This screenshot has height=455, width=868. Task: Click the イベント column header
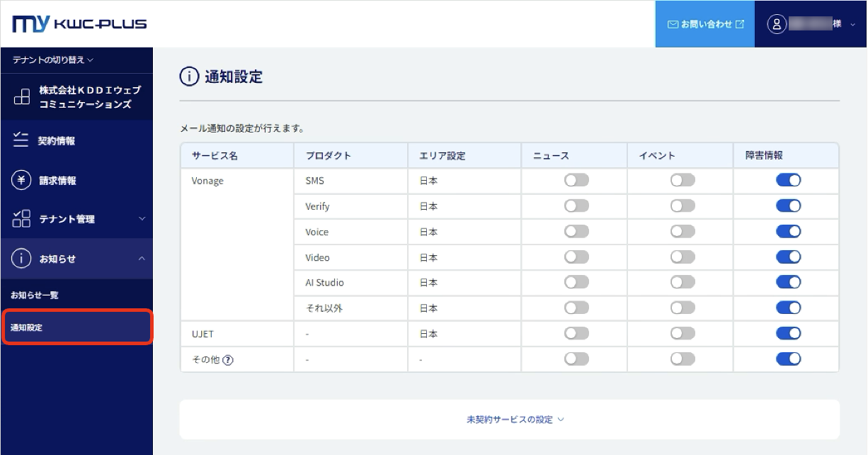(x=680, y=155)
